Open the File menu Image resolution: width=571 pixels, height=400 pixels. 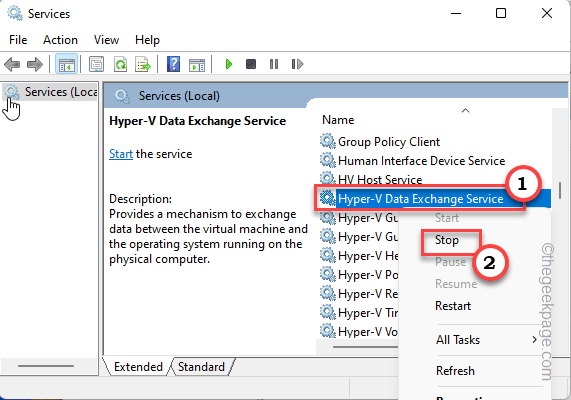18,40
